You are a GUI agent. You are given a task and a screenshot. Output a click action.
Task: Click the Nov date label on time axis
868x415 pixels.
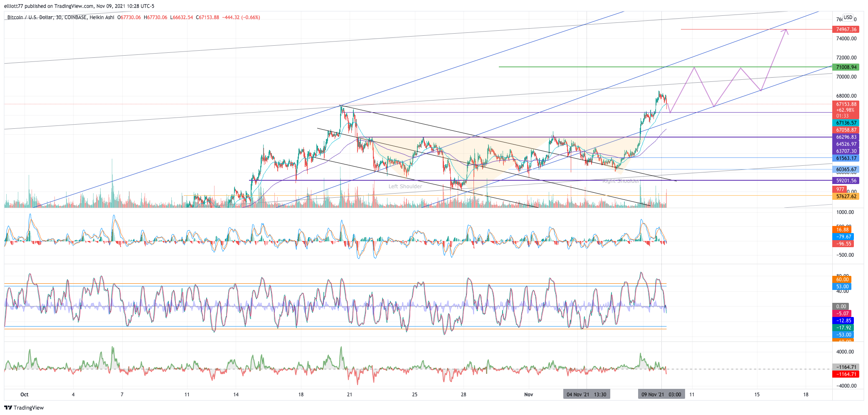click(528, 395)
